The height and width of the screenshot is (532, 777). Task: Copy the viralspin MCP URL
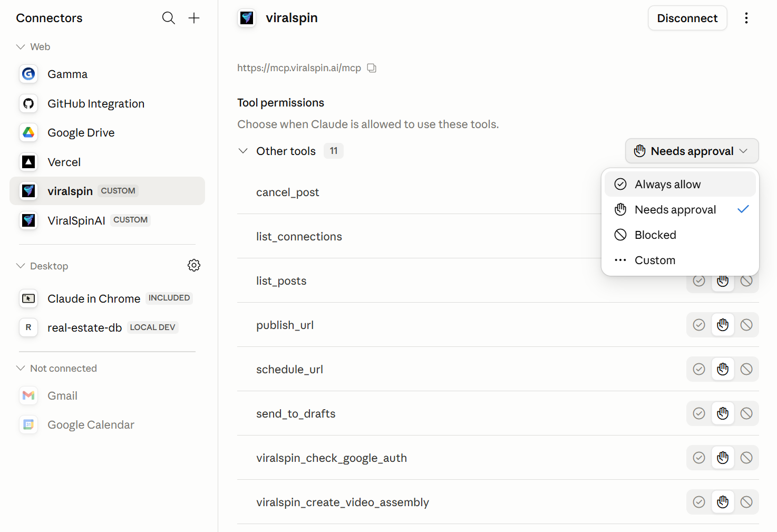pos(372,68)
